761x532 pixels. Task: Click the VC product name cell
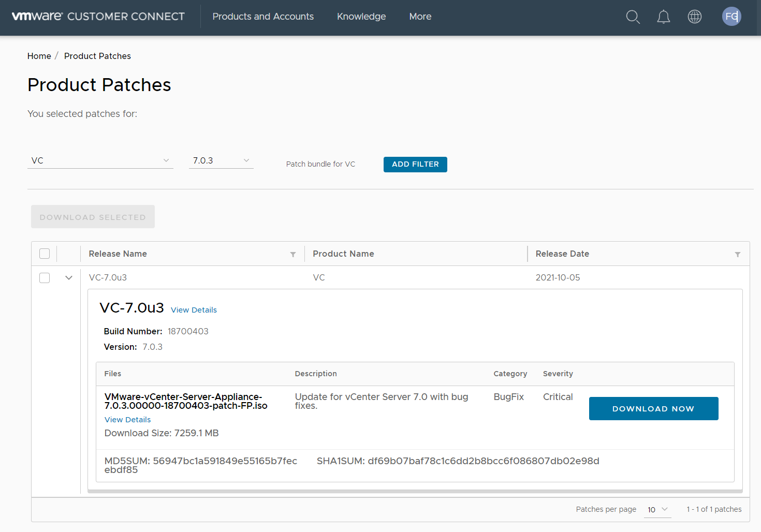click(319, 277)
